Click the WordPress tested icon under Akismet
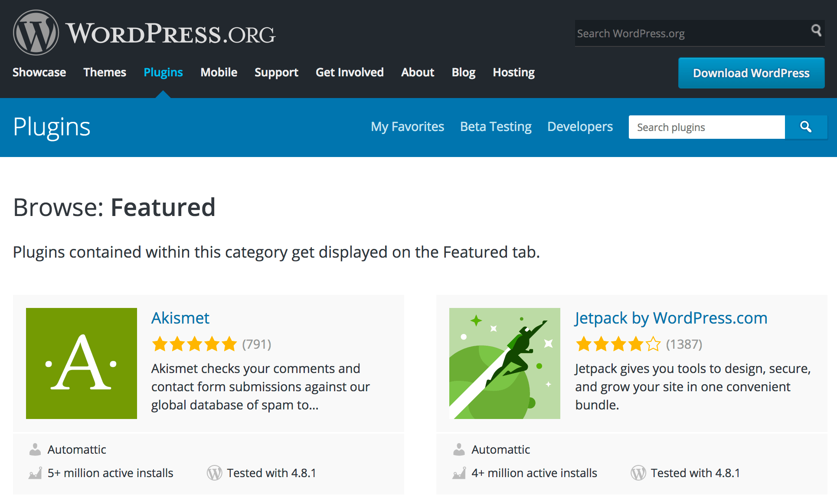837x504 pixels. (x=214, y=473)
